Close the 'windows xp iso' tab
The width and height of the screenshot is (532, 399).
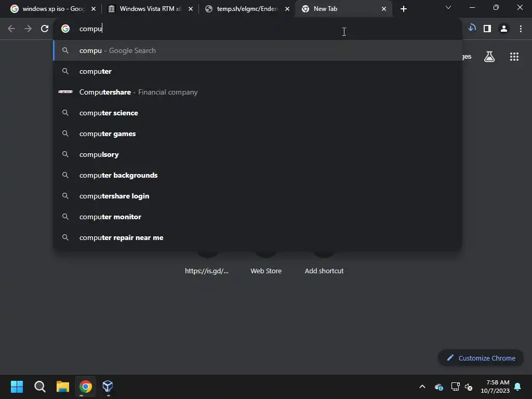tap(94, 9)
